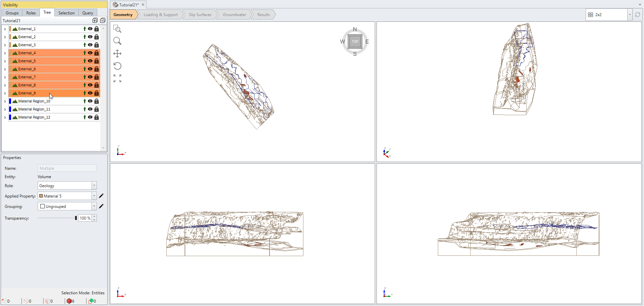Switch to the Selection tab
This screenshot has width=644, height=306.
point(66,13)
